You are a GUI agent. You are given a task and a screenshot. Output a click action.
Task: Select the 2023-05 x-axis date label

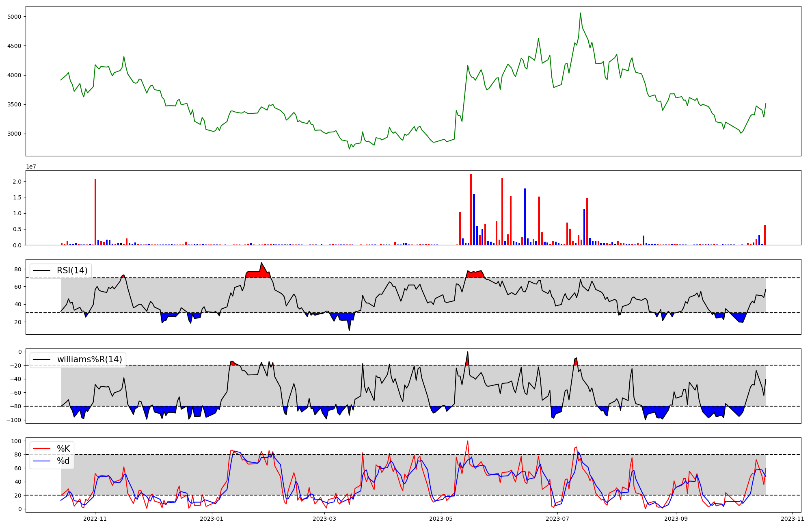pyautogui.click(x=441, y=519)
